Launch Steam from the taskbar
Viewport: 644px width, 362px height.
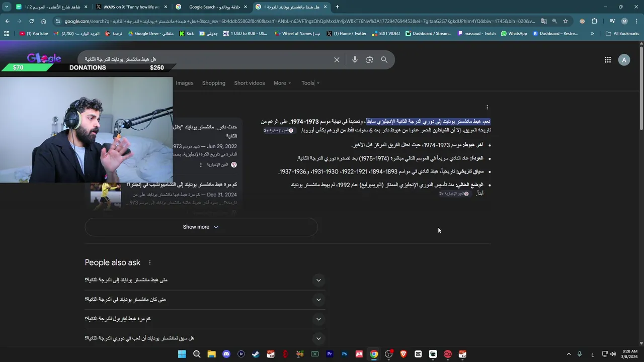point(256,354)
